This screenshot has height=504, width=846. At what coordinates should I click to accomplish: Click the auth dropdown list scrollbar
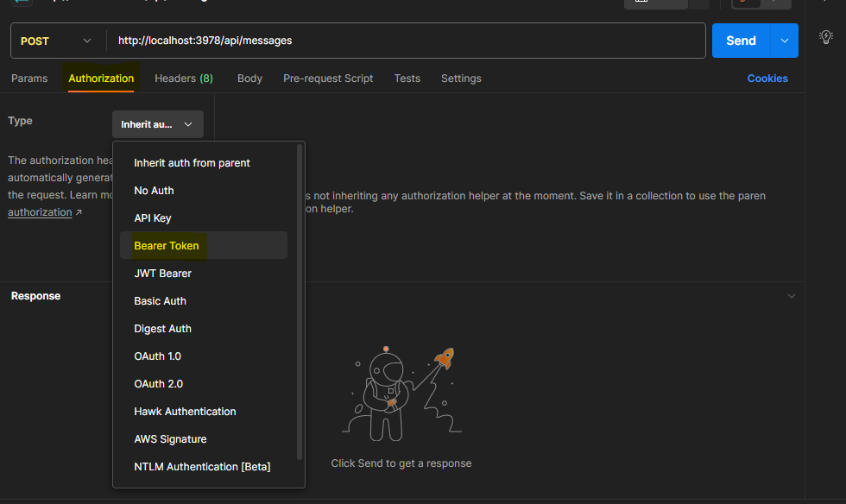(300, 302)
